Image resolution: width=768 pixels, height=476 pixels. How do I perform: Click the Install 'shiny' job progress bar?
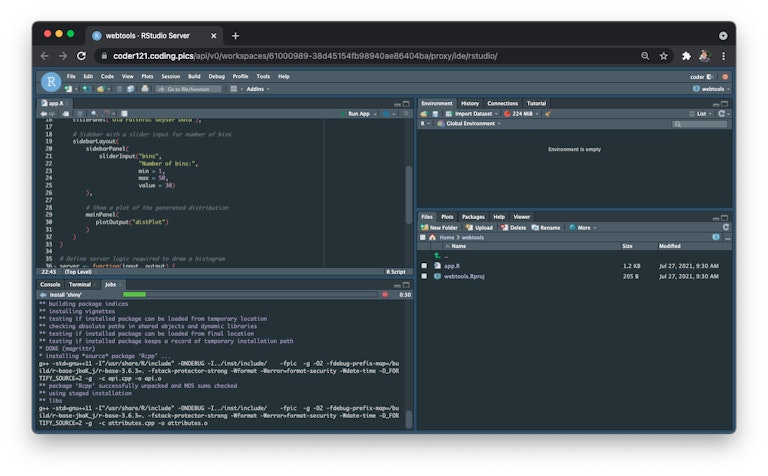[250, 295]
